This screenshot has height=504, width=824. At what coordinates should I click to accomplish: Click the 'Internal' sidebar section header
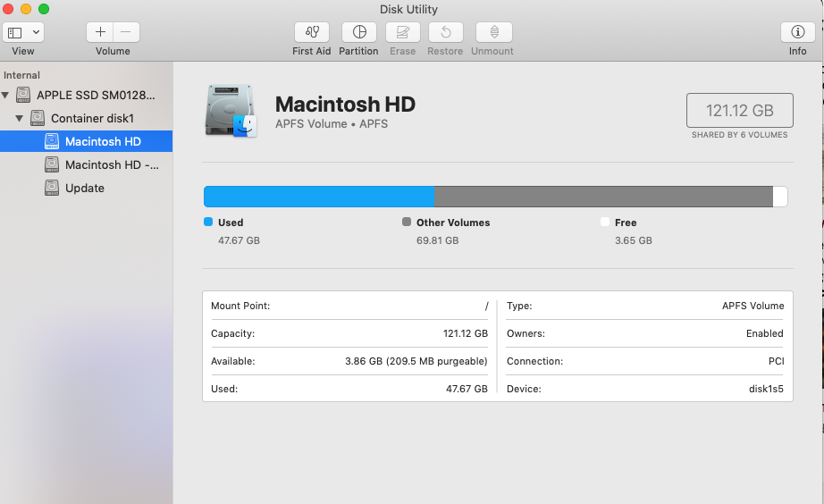click(21, 75)
